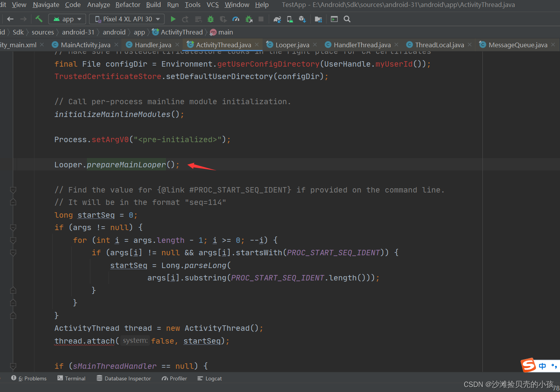Switch to the Looper.java tab
Viewport: 560px width, 392px height.
click(x=294, y=45)
